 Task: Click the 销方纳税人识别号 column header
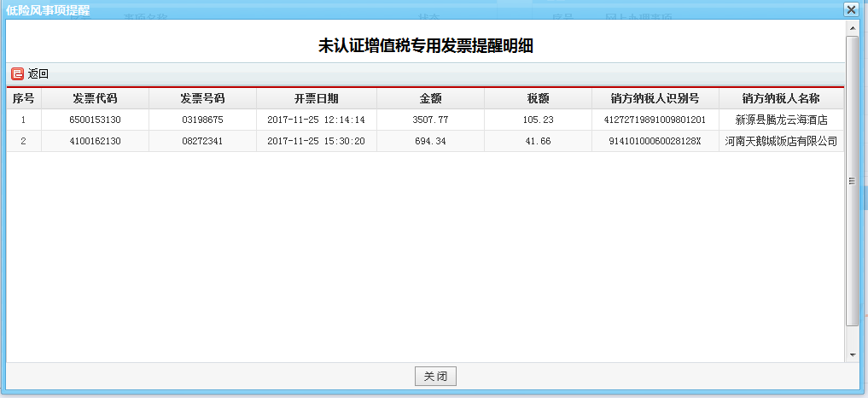[655, 98]
